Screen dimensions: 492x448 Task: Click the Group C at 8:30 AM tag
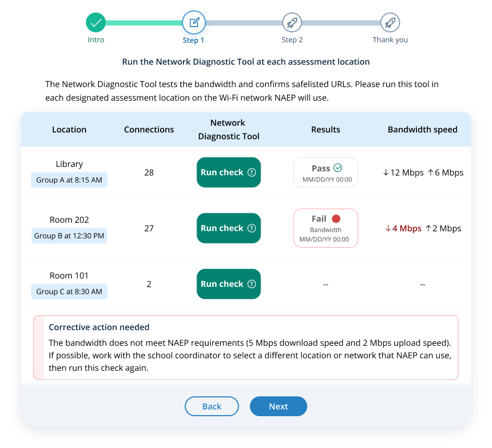tap(69, 292)
